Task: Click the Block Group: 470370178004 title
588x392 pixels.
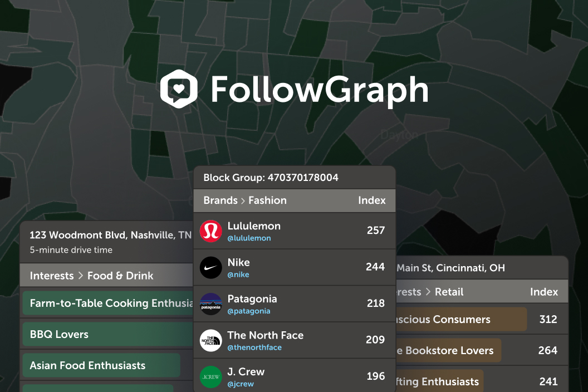Action: (x=271, y=178)
